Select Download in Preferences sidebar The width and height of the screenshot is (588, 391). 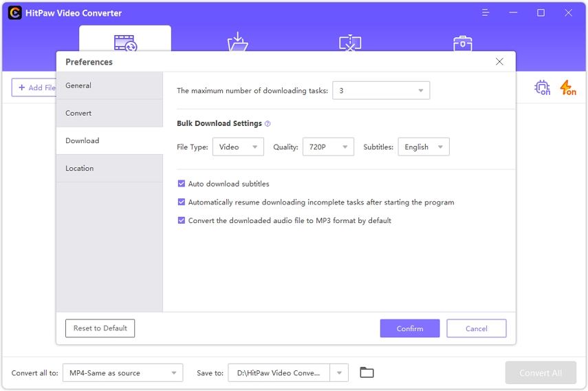pos(109,140)
